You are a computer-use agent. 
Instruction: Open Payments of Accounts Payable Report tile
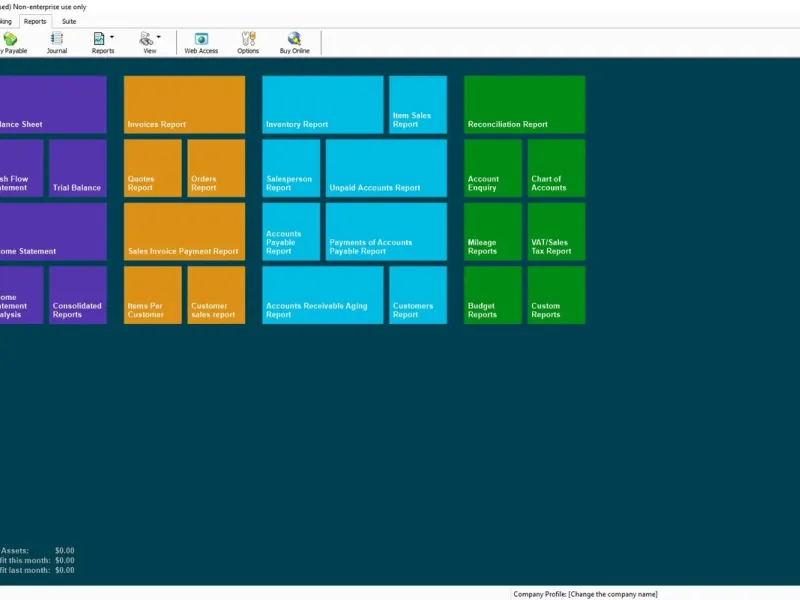pos(386,232)
